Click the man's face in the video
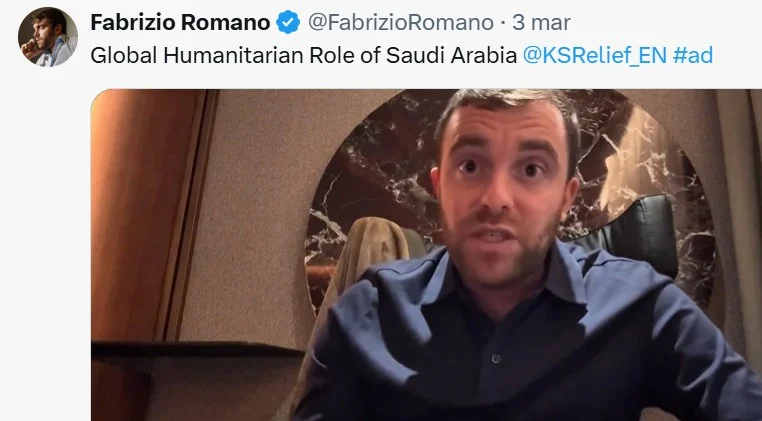762x421 pixels. (503, 190)
